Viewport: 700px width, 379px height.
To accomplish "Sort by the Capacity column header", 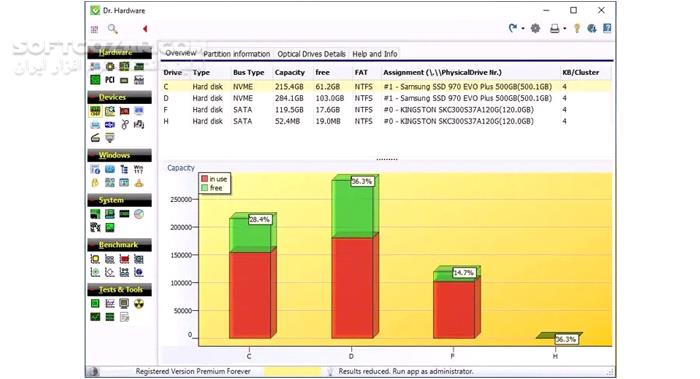I will (290, 72).
